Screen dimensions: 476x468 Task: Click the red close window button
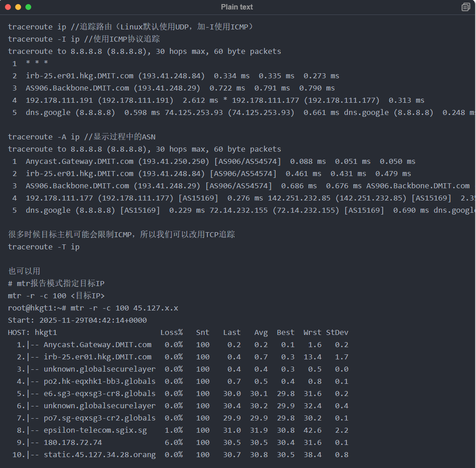[x=8, y=7]
